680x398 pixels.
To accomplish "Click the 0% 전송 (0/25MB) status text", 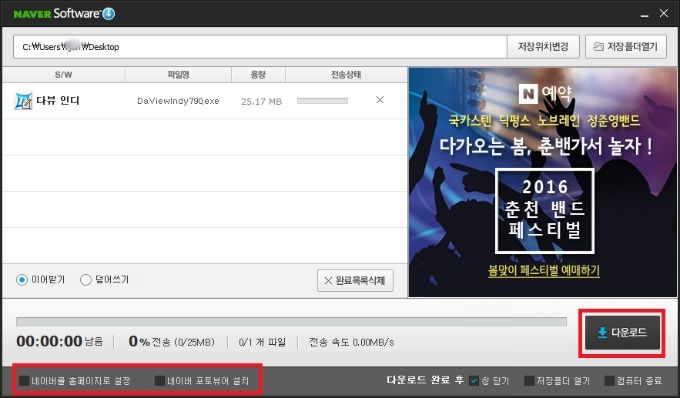I will coord(172,342).
